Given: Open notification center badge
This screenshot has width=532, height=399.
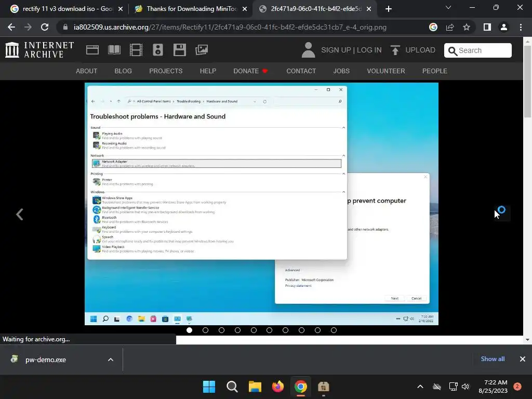Looking at the screenshot, I should point(517,387).
